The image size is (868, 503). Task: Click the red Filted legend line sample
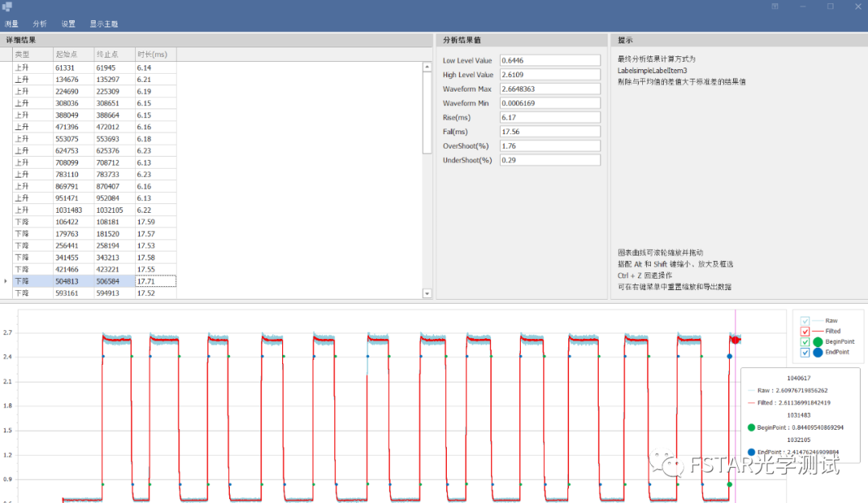(817, 331)
